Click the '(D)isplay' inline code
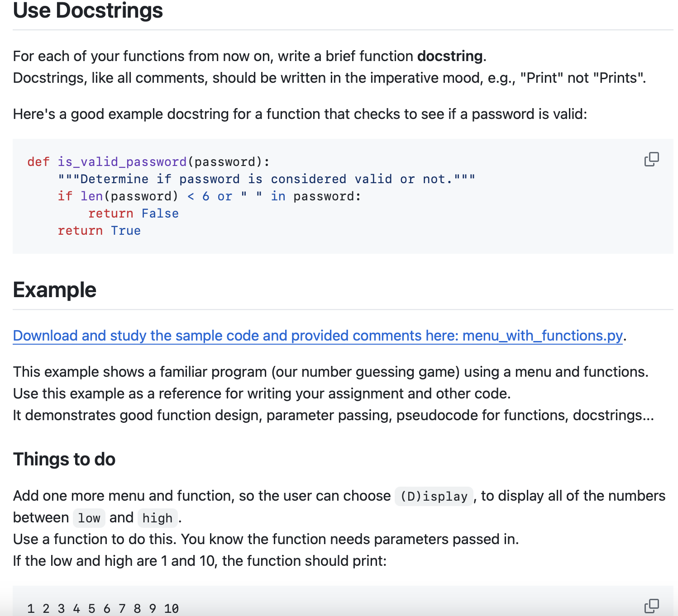The image size is (678, 616). pyautogui.click(x=434, y=496)
